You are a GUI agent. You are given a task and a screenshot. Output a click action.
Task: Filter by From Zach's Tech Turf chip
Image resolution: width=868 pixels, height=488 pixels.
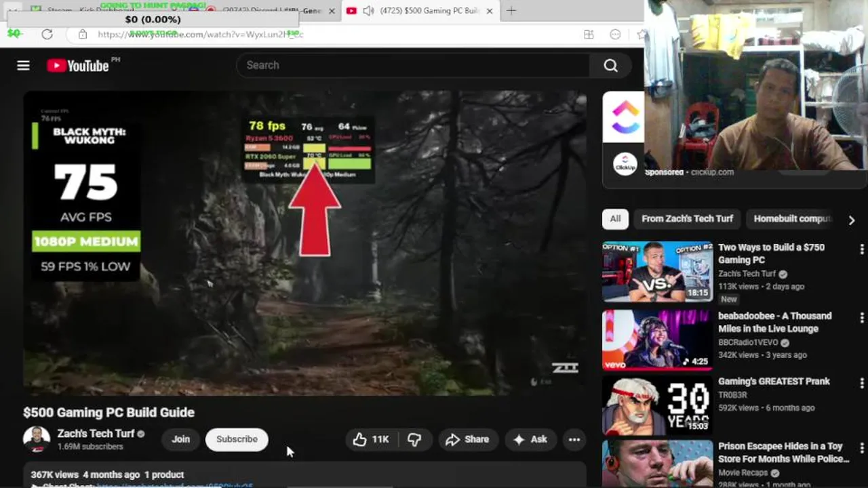[687, 219]
